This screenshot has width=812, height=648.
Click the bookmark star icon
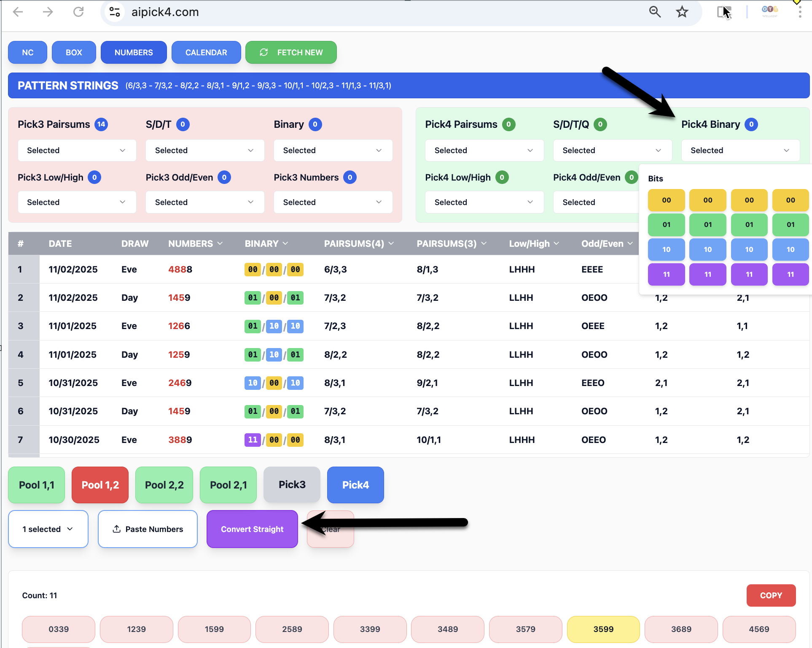[682, 12]
